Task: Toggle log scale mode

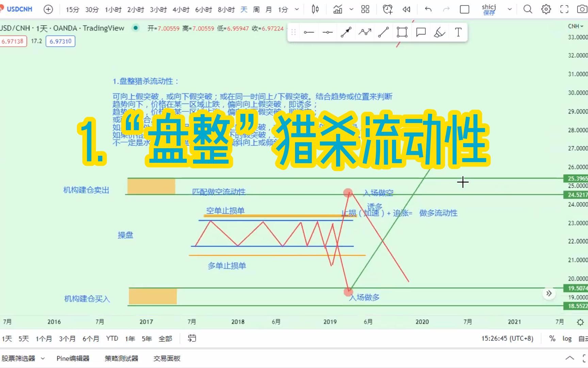Action: pyautogui.click(x=567, y=338)
